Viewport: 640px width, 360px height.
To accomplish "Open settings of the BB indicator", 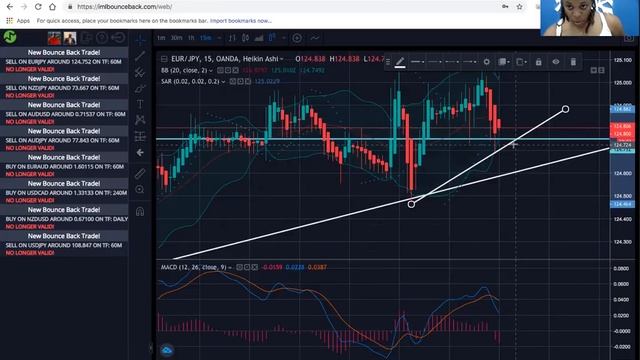I will pyautogui.click(x=228, y=71).
